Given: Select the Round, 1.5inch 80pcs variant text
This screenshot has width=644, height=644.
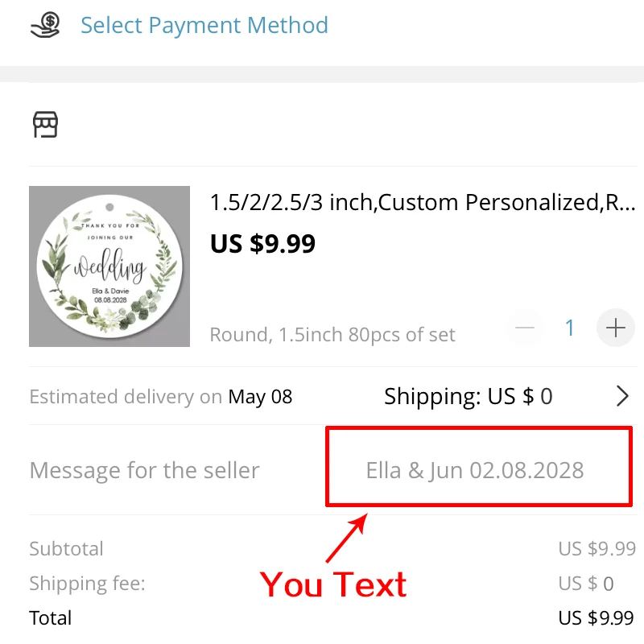Looking at the screenshot, I should [x=332, y=334].
